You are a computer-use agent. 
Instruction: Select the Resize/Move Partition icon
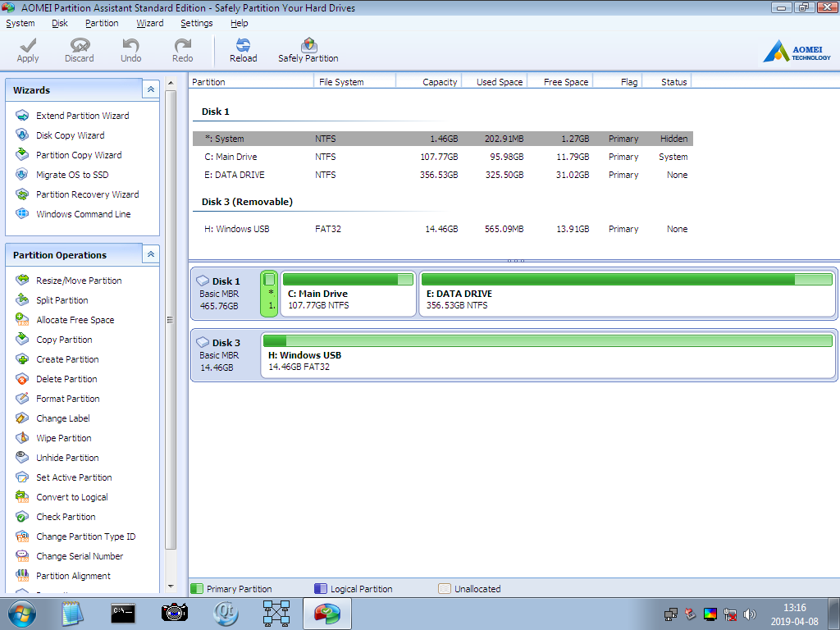point(22,281)
